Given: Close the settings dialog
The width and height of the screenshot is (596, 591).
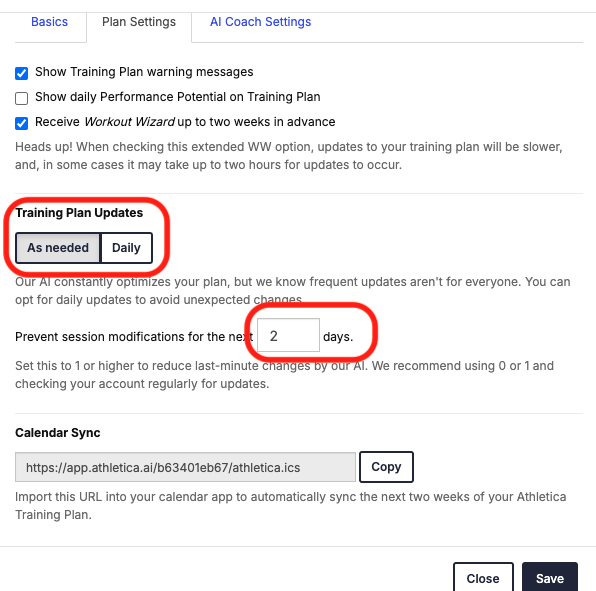Looking at the screenshot, I should [x=483, y=578].
